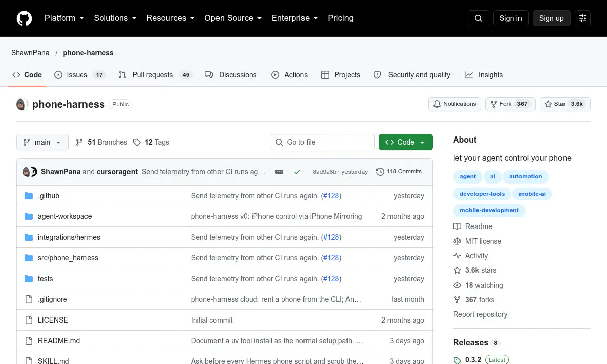
Task: Open the MIT license link
Action: click(x=477, y=241)
